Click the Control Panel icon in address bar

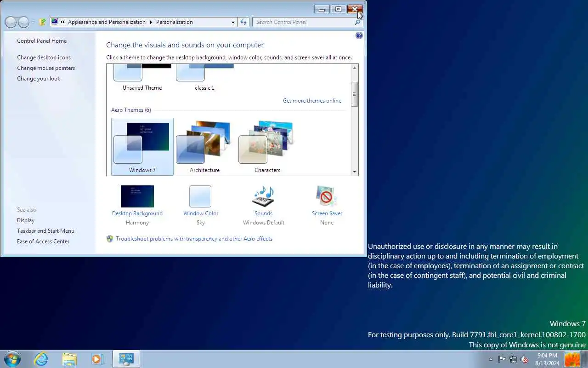click(x=55, y=22)
